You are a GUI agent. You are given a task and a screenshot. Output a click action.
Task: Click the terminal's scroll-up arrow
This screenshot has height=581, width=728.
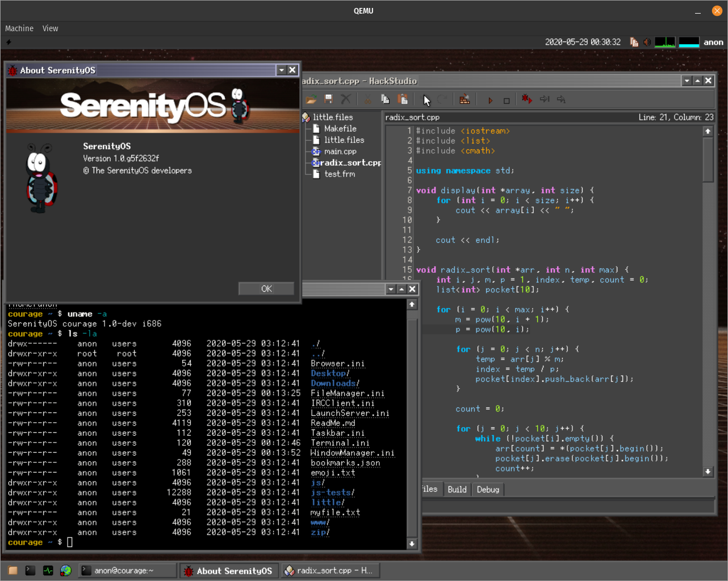(412, 305)
